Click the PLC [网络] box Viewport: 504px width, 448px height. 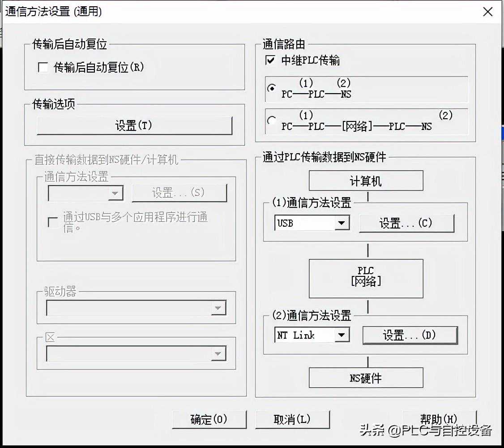366,278
